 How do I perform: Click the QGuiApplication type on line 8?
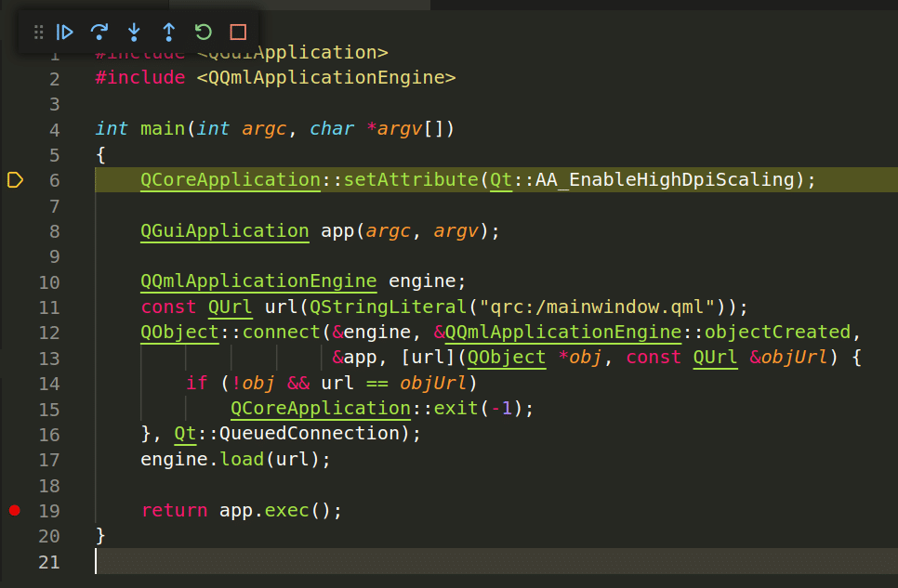224,230
